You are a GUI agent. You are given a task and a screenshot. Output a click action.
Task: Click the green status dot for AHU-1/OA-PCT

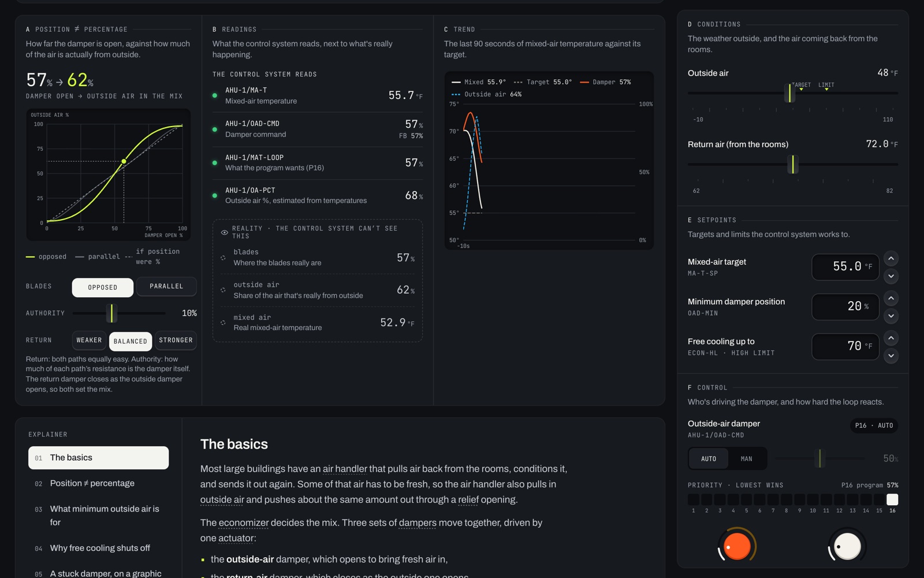click(x=215, y=195)
